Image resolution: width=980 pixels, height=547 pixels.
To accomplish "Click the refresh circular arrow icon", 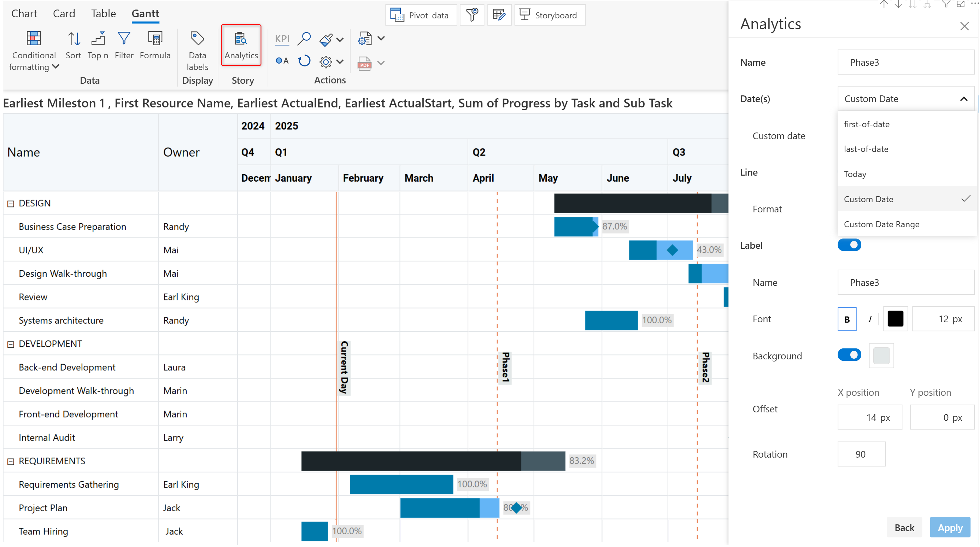I will pyautogui.click(x=304, y=61).
